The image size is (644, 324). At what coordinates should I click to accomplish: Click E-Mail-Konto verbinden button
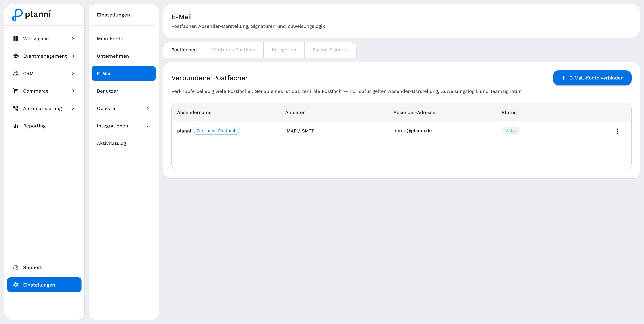pyautogui.click(x=592, y=78)
